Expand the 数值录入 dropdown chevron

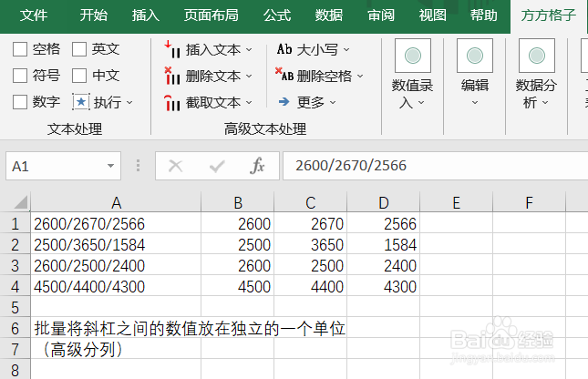421,102
